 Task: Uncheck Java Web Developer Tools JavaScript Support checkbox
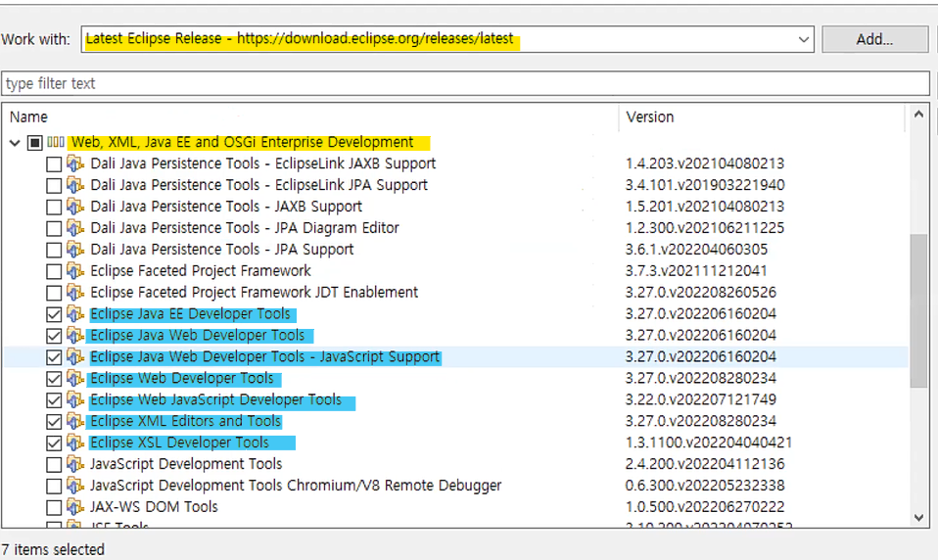(x=54, y=357)
